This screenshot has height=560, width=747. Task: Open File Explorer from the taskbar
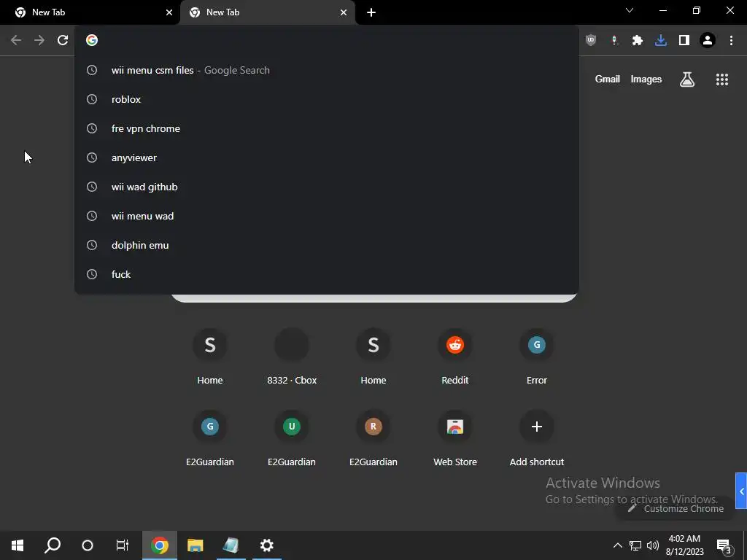(196, 545)
